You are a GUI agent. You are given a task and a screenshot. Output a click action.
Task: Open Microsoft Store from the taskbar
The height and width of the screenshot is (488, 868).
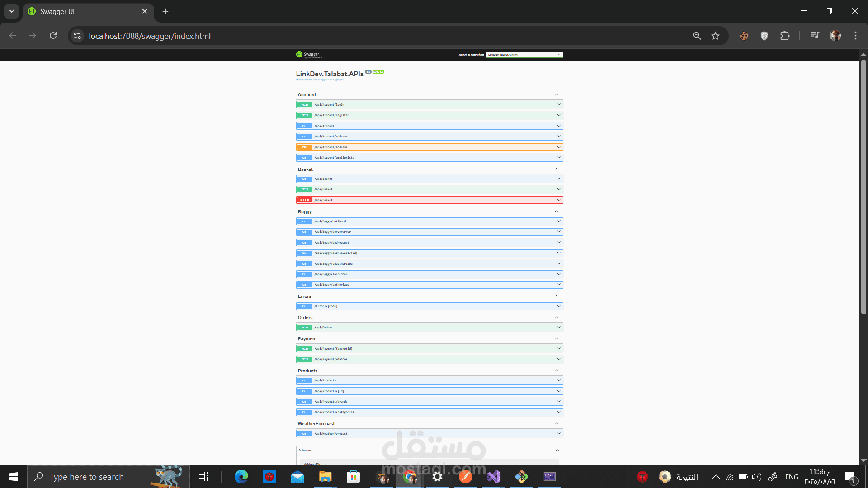pos(353,477)
